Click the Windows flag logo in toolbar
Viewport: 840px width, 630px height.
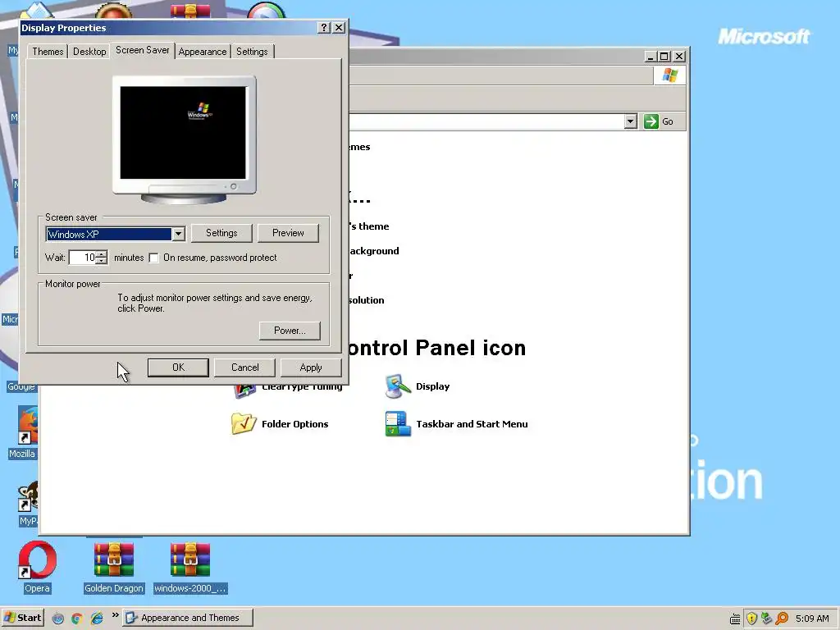(x=669, y=75)
